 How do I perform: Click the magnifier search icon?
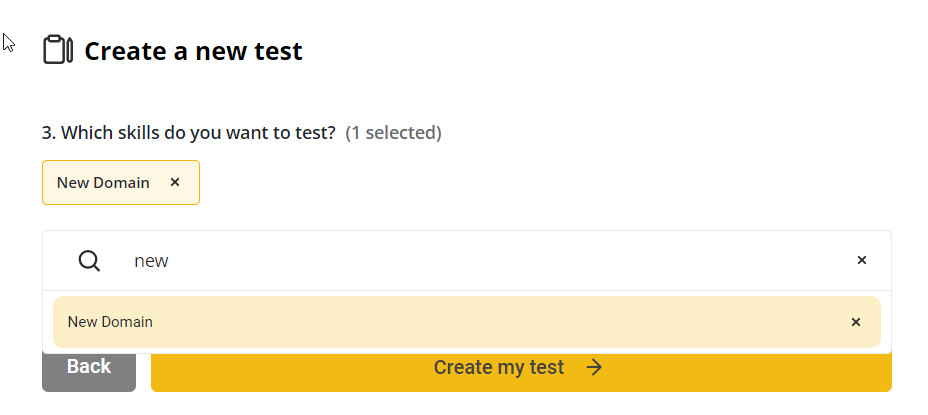(x=89, y=261)
